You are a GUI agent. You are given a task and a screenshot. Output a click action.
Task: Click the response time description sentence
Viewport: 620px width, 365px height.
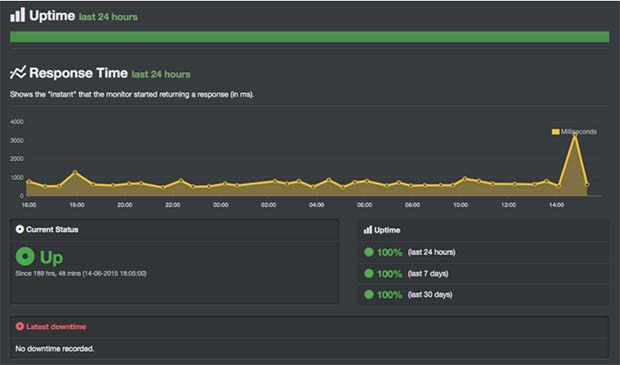pyautogui.click(x=132, y=95)
